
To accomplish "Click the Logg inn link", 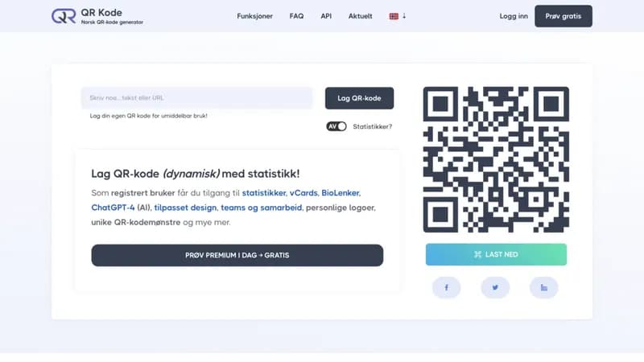I will [x=514, y=16].
